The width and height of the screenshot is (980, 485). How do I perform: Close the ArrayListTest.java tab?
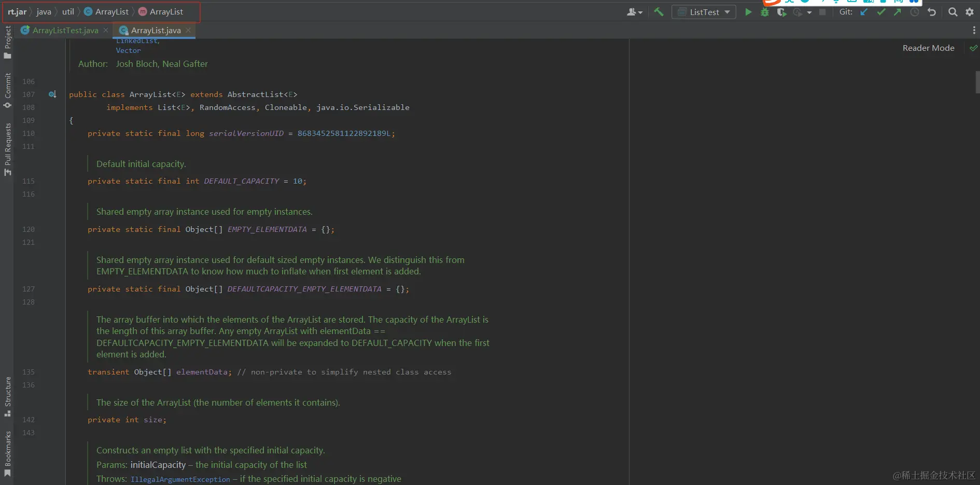(x=106, y=30)
